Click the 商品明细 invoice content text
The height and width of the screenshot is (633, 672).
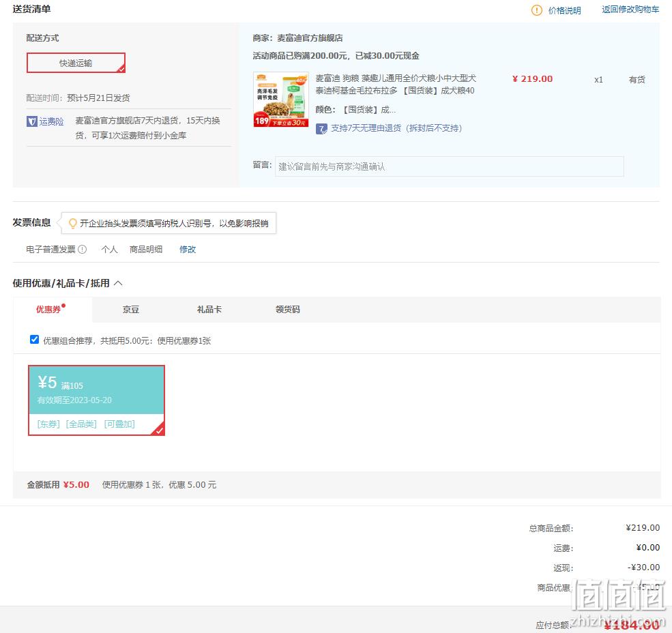click(x=146, y=250)
